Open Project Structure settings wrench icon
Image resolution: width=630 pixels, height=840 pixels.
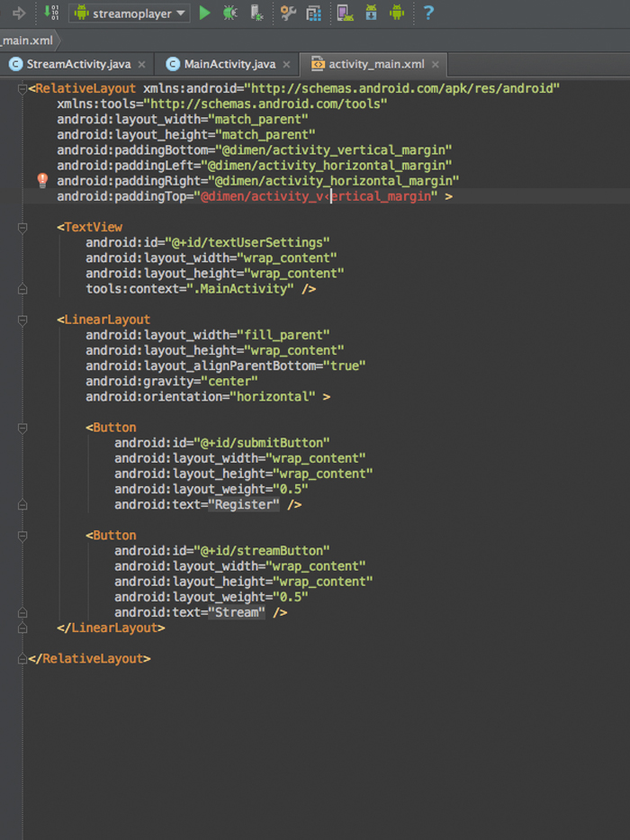pyautogui.click(x=288, y=13)
